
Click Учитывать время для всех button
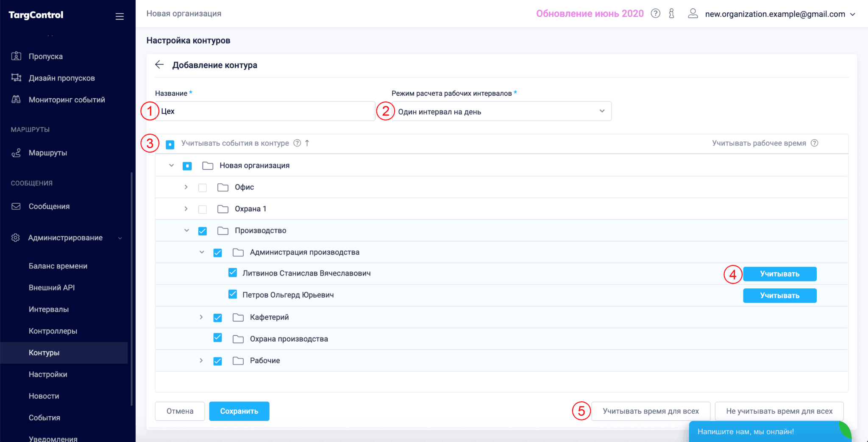click(x=650, y=411)
